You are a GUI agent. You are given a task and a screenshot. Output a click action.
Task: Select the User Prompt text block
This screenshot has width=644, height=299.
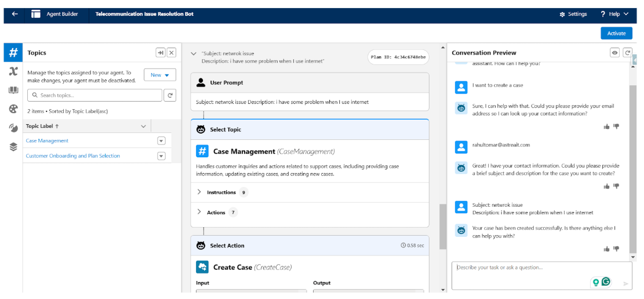[282, 102]
